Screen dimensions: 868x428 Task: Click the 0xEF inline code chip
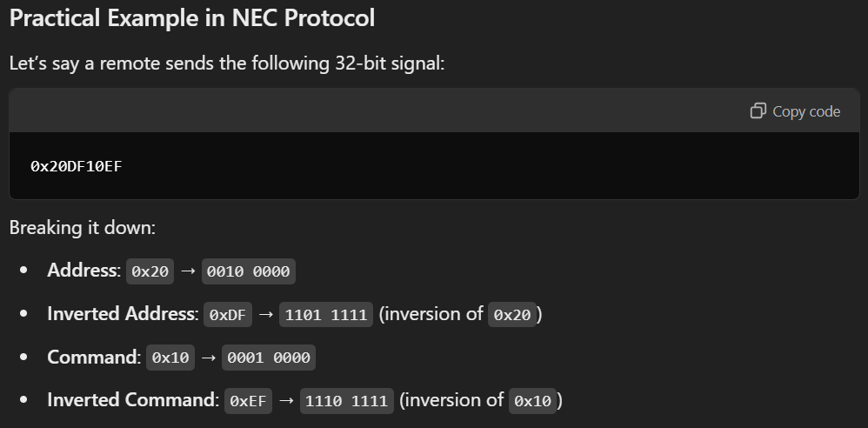[x=249, y=401]
